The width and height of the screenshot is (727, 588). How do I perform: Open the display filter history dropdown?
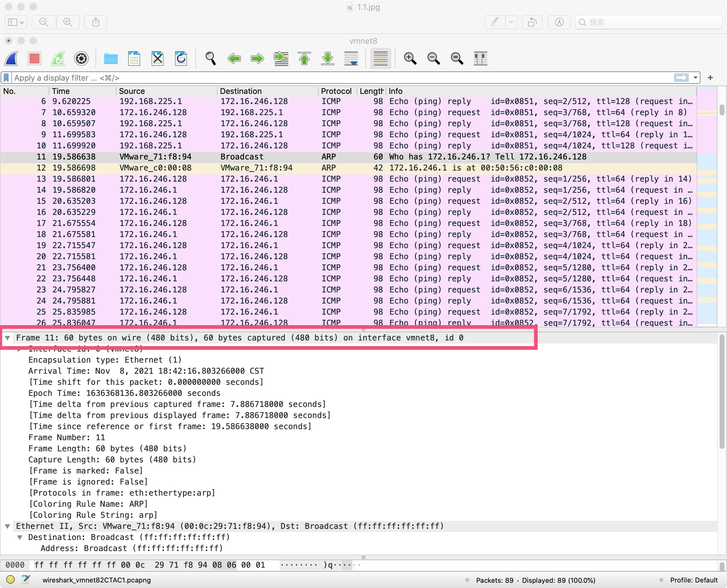click(696, 78)
